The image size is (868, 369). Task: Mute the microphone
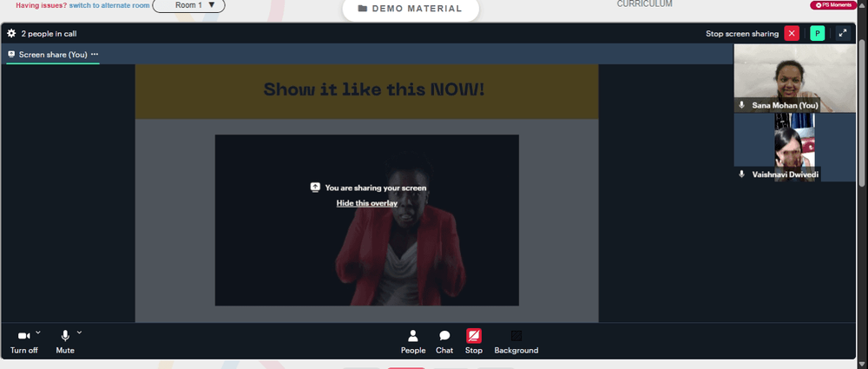pos(65,342)
